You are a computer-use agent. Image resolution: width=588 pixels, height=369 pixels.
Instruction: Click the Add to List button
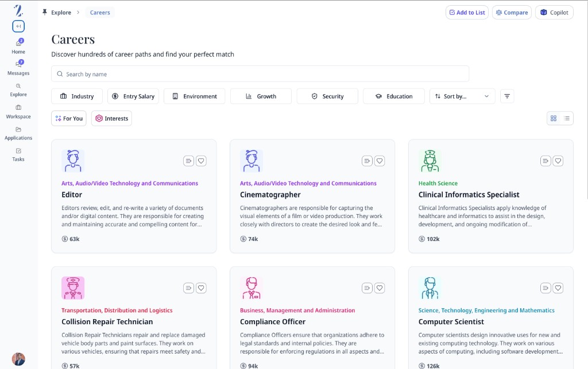click(x=466, y=13)
